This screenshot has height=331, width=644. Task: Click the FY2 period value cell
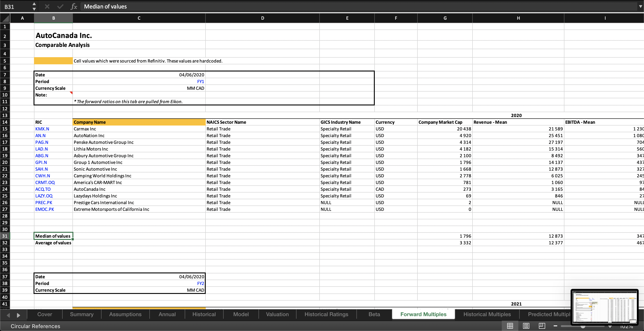pos(139,283)
